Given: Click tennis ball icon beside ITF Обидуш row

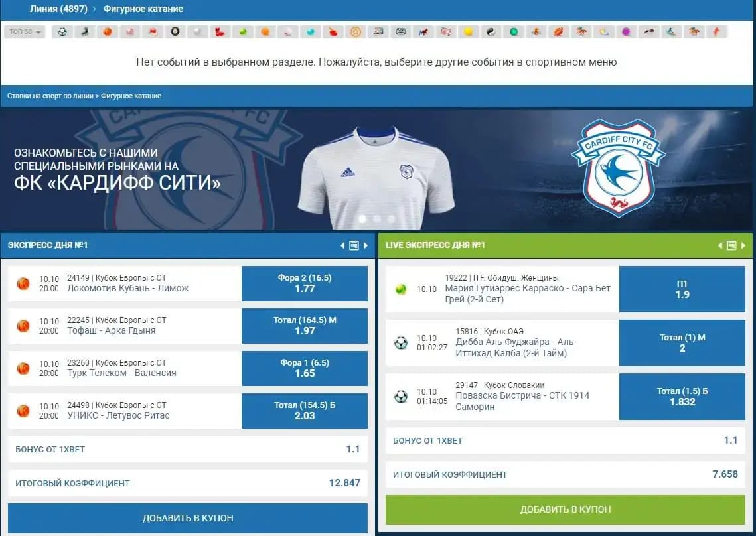Looking at the screenshot, I should [x=401, y=289].
